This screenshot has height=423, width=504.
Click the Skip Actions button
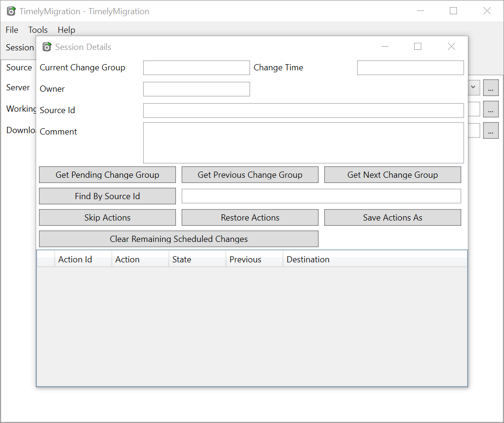[107, 218]
